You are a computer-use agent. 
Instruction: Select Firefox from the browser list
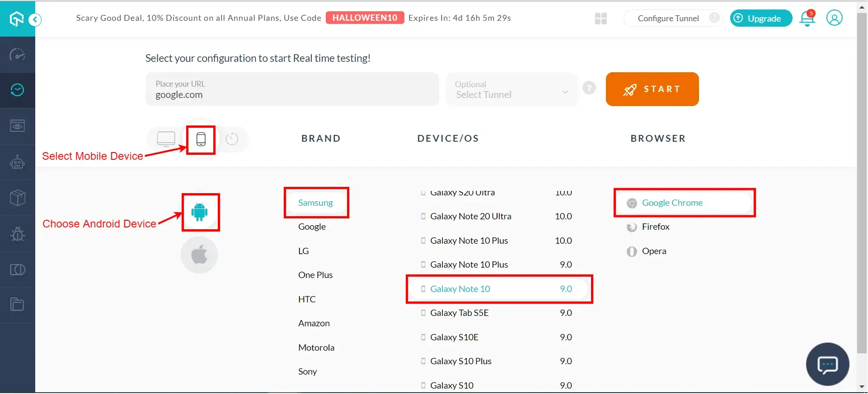tap(655, 227)
